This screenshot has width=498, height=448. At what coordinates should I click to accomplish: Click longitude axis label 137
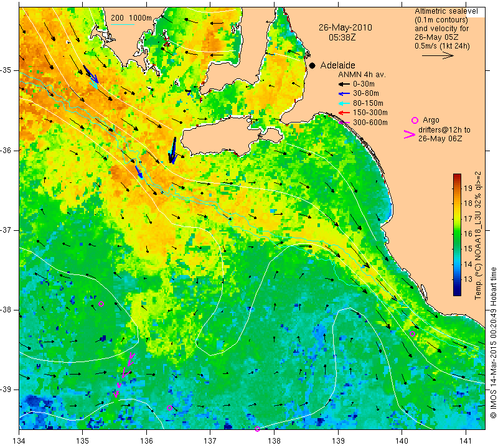210,441
